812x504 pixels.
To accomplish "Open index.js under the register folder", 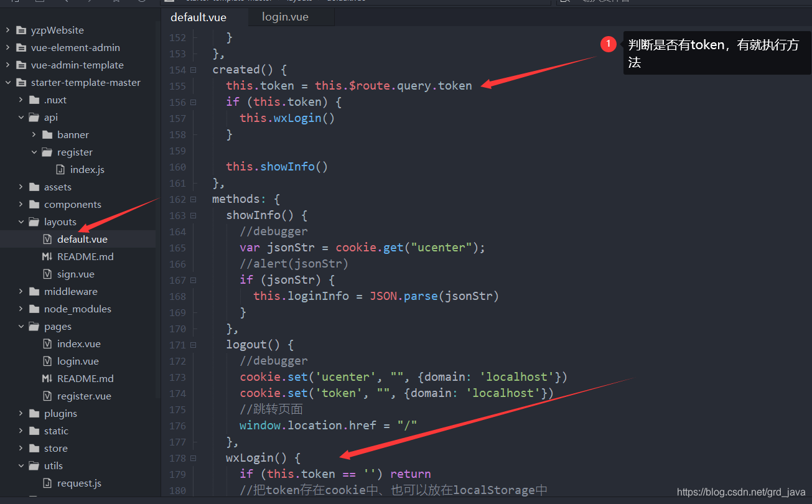I will (x=87, y=169).
